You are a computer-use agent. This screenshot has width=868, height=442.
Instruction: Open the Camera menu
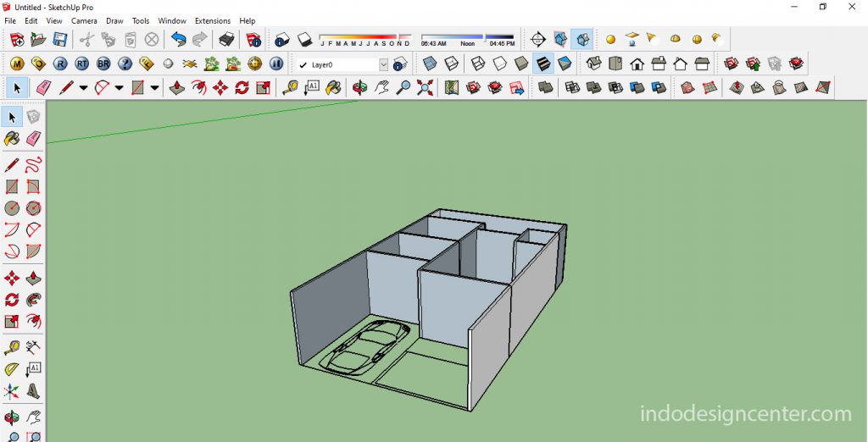click(x=84, y=20)
